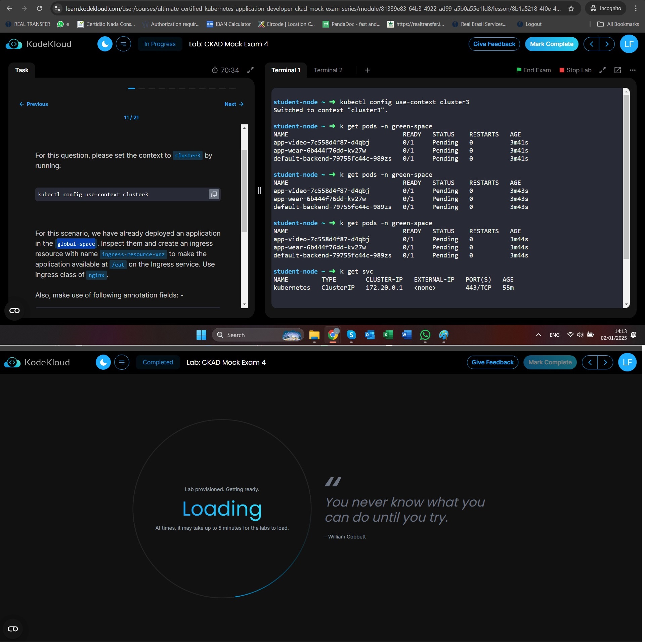Go back to Previous question
Screen dimensions: 645x644
point(34,104)
